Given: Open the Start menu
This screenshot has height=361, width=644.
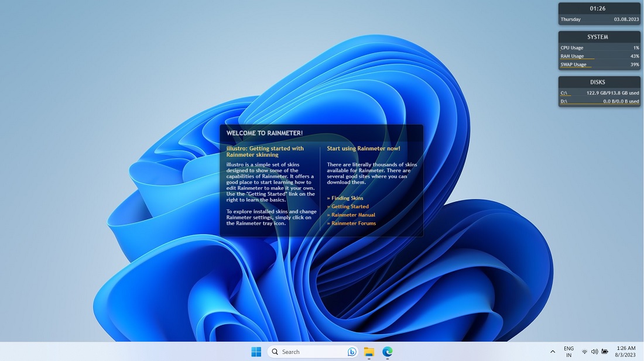Looking at the screenshot, I should pyautogui.click(x=256, y=352).
